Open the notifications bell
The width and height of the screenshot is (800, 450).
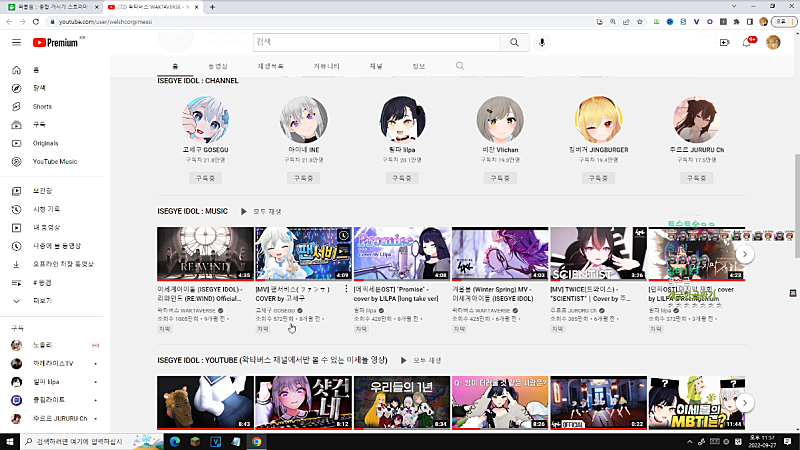pyautogui.click(x=746, y=42)
